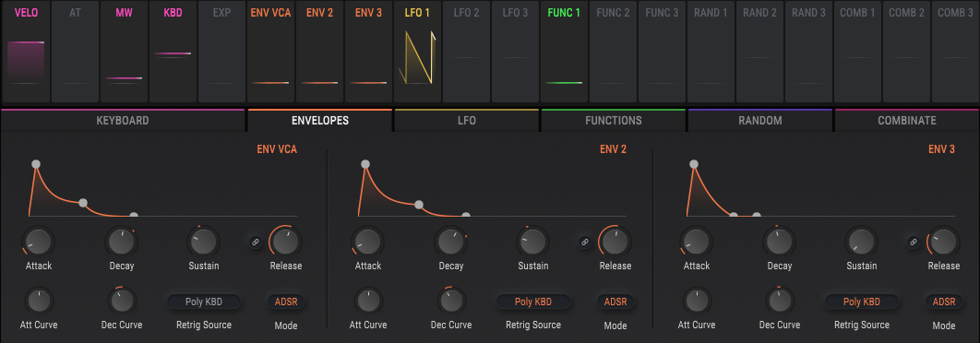Select the FUNC 1 modulation source slot

[x=564, y=52]
